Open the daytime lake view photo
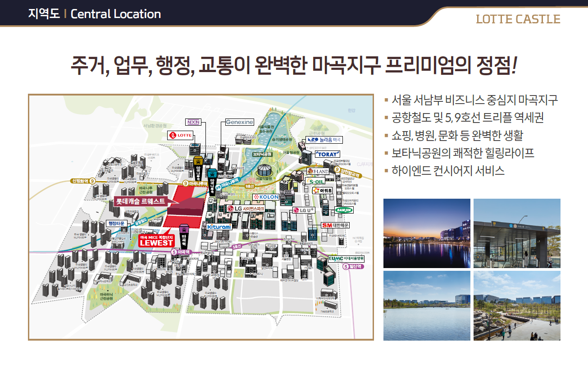The height and width of the screenshot is (369, 588). tap(427, 305)
